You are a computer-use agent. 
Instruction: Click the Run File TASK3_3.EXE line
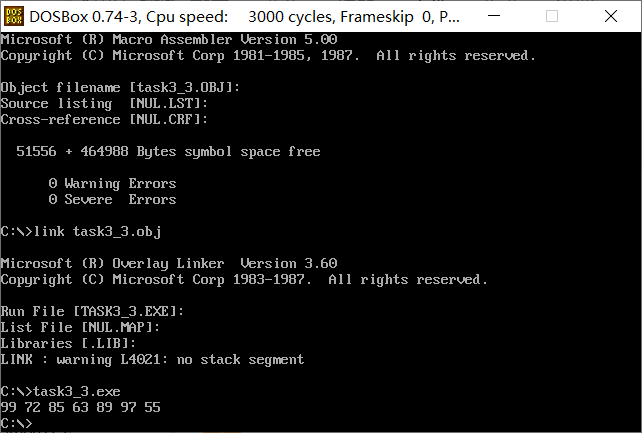point(92,312)
